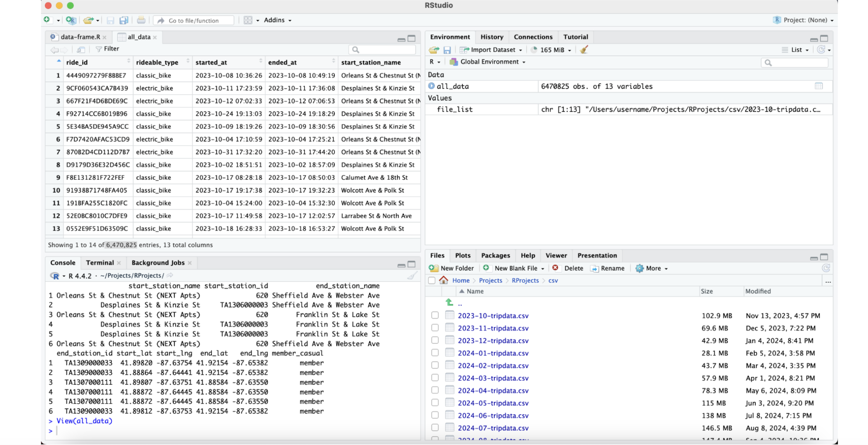Image resolution: width=868 pixels, height=445 pixels.
Task: Click the save workspace icon in the Environment pane
Action: tap(447, 50)
